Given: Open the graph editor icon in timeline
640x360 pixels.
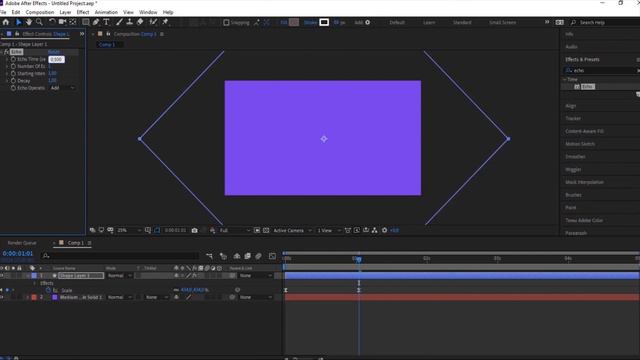Looking at the screenshot, I should 272,256.
